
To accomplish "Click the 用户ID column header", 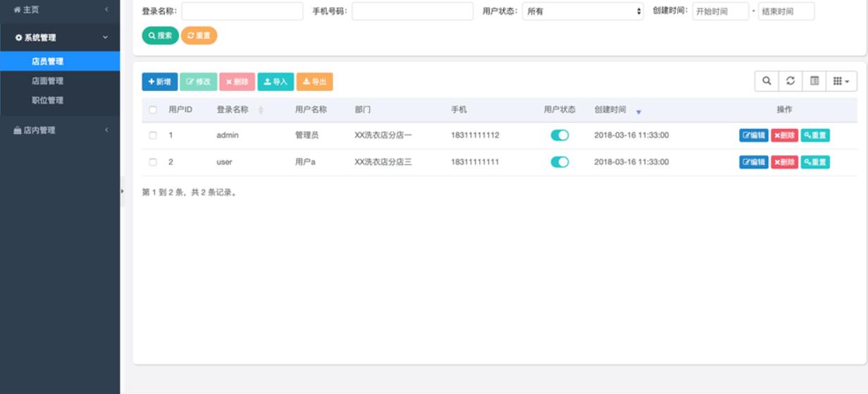I will pyautogui.click(x=180, y=110).
